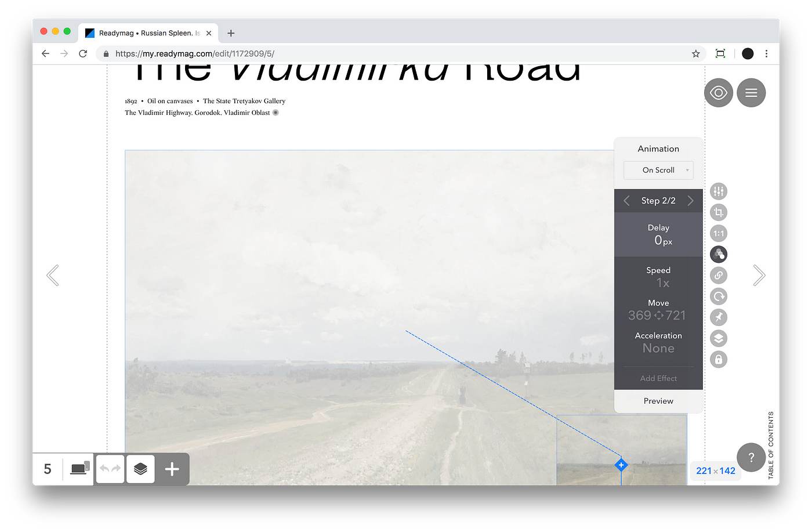The height and width of the screenshot is (532, 812).
Task: Add a new widget with plus button
Action: tap(172, 469)
